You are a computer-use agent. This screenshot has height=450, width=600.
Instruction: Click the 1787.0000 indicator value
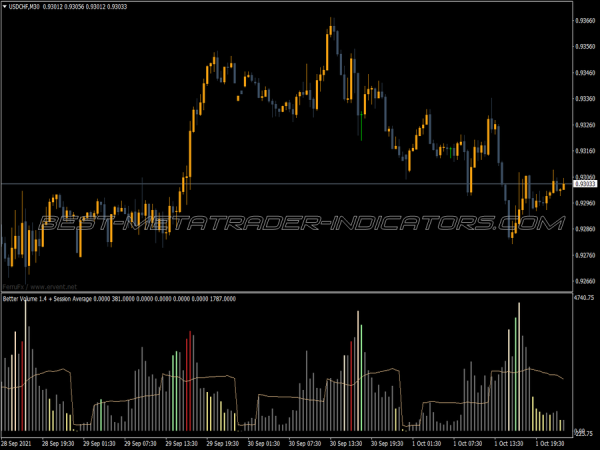pos(223,298)
